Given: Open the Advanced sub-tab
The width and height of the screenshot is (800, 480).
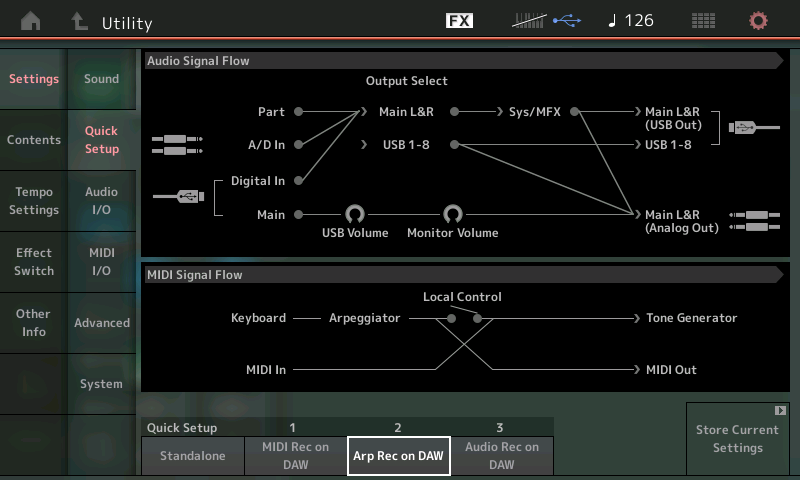Looking at the screenshot, I should (x=102, y=323).
